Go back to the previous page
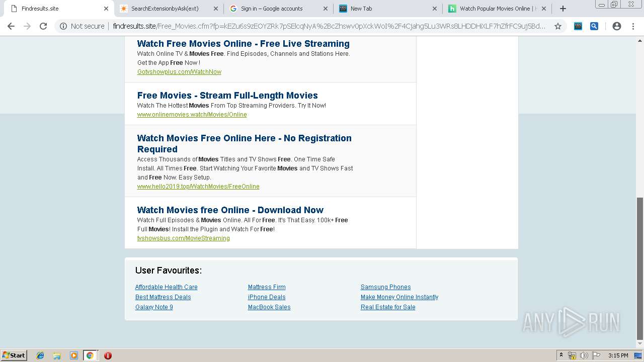This screenshot has width=644, height=362. 11,26
